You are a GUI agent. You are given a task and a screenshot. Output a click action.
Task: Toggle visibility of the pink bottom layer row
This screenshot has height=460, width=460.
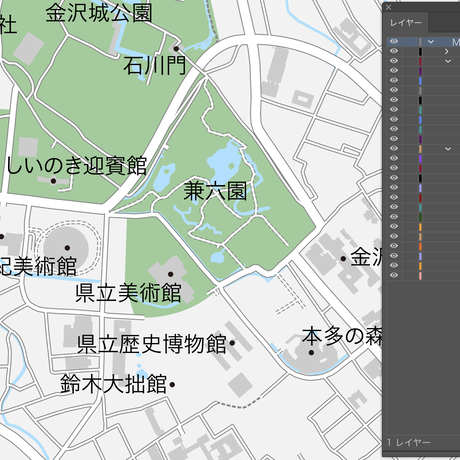(394, 275)
